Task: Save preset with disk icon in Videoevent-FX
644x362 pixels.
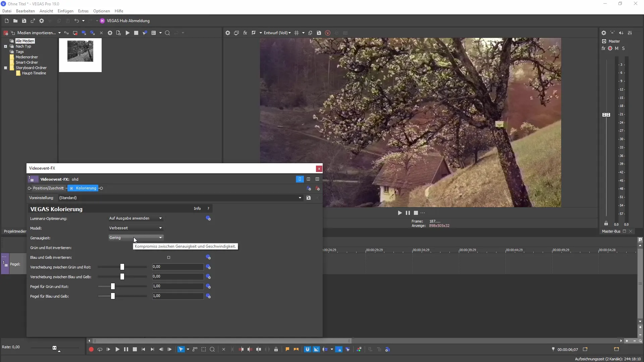Action: [x=309, y=198]
